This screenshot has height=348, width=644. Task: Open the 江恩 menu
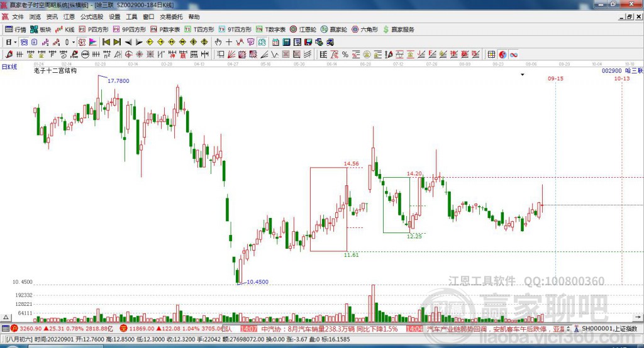coord(69,17)
